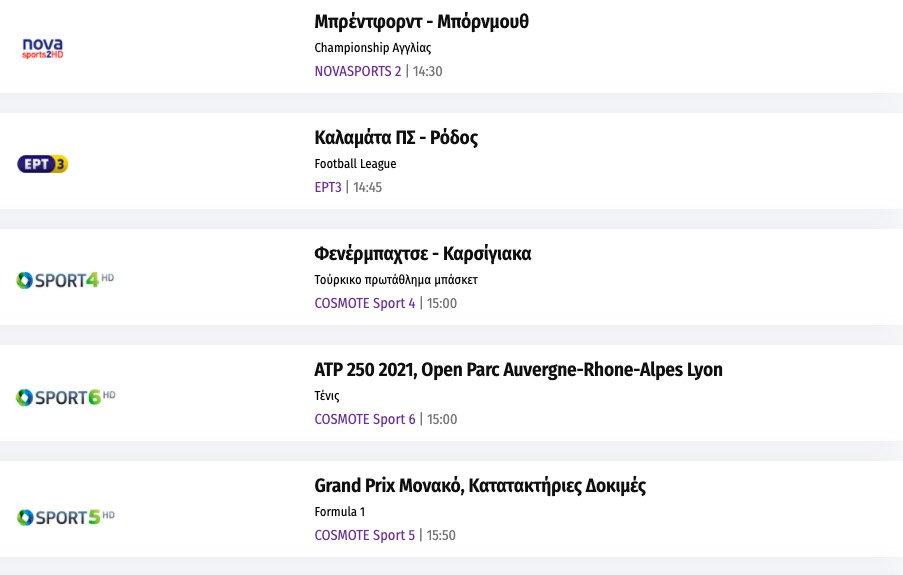This screenshot has width=903, height=575.
Task: Open the ATP 250 2021 Lyon event title
Action: click(518, 370)
